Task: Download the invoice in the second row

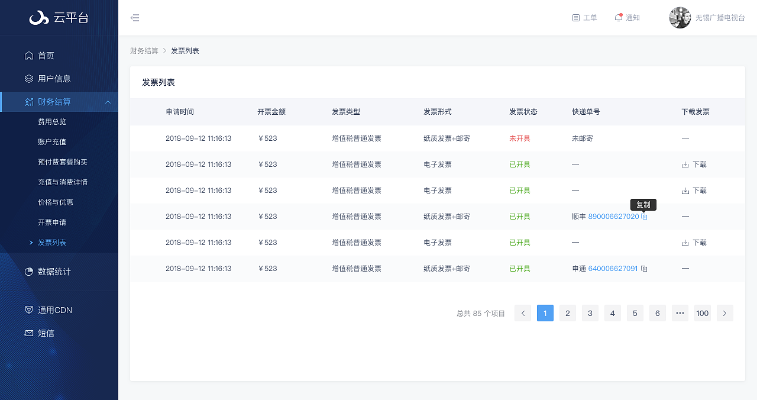Action: [694, 164]
